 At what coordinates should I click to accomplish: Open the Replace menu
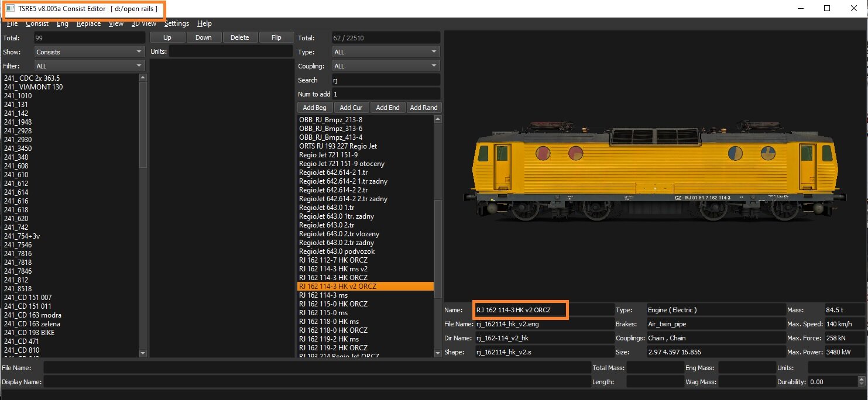(x=88, y=23)
